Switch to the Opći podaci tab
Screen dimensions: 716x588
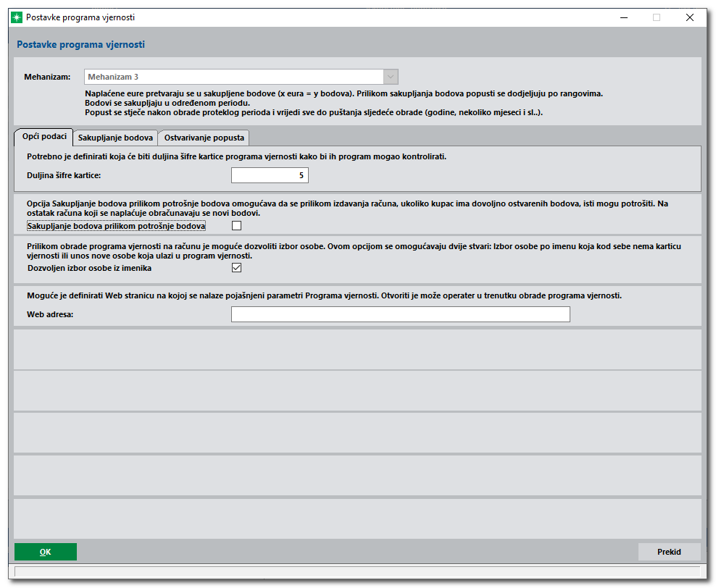[44, 137]
